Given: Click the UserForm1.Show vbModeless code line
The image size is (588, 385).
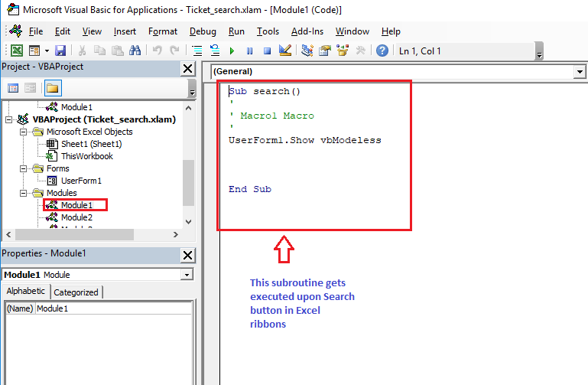Looking at the screenshot, I should [305, 140].
